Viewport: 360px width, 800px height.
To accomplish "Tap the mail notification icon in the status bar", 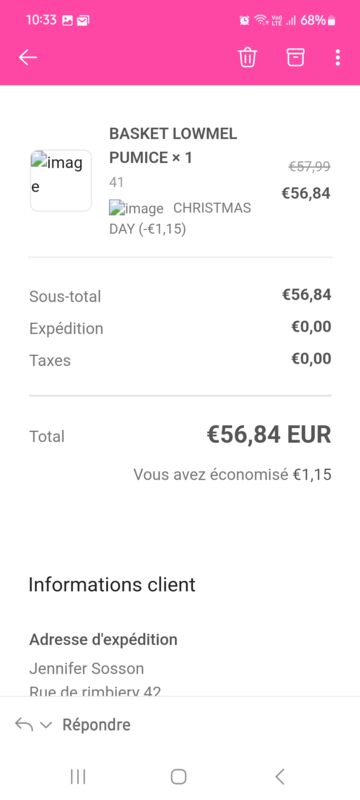I will 83,20.
